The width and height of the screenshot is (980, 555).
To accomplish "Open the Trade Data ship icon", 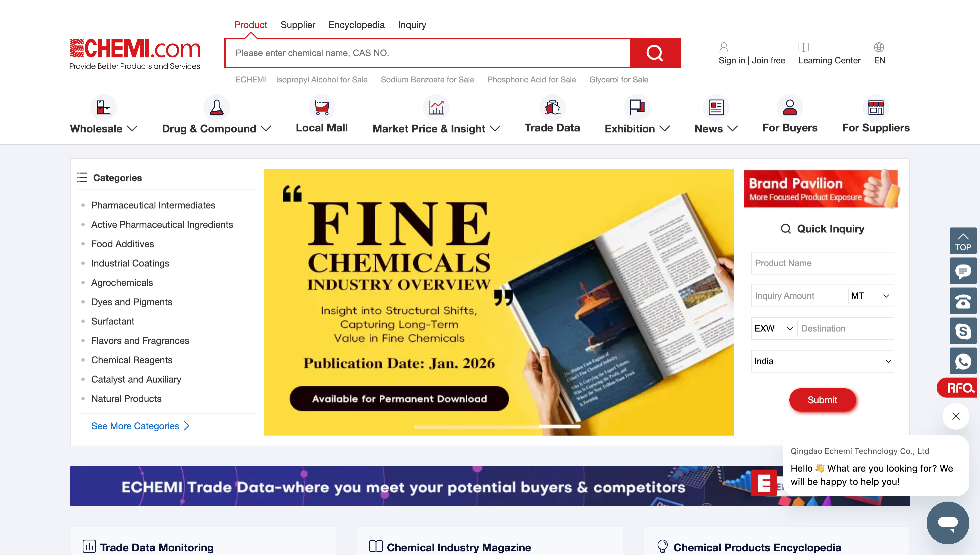I will tap(552, 107).
